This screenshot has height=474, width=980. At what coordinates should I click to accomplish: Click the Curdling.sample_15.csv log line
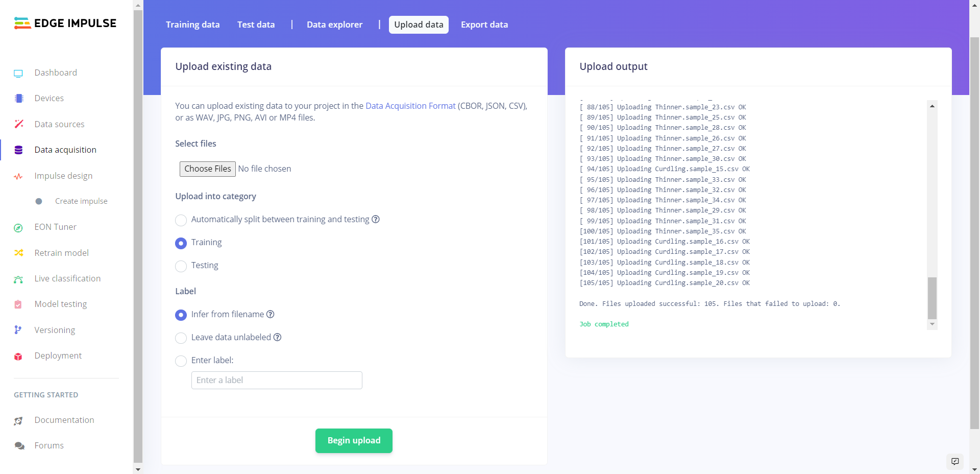(665, 169)
